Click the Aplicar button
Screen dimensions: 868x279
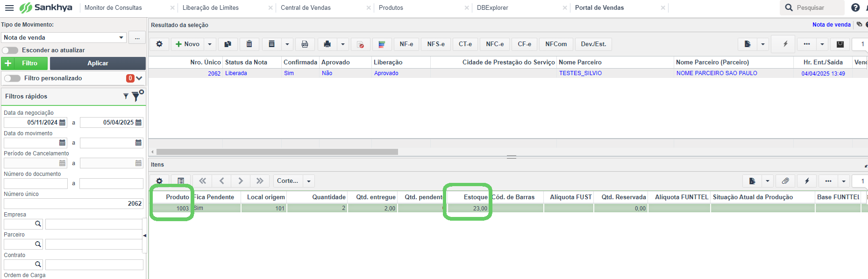[98, 63]
